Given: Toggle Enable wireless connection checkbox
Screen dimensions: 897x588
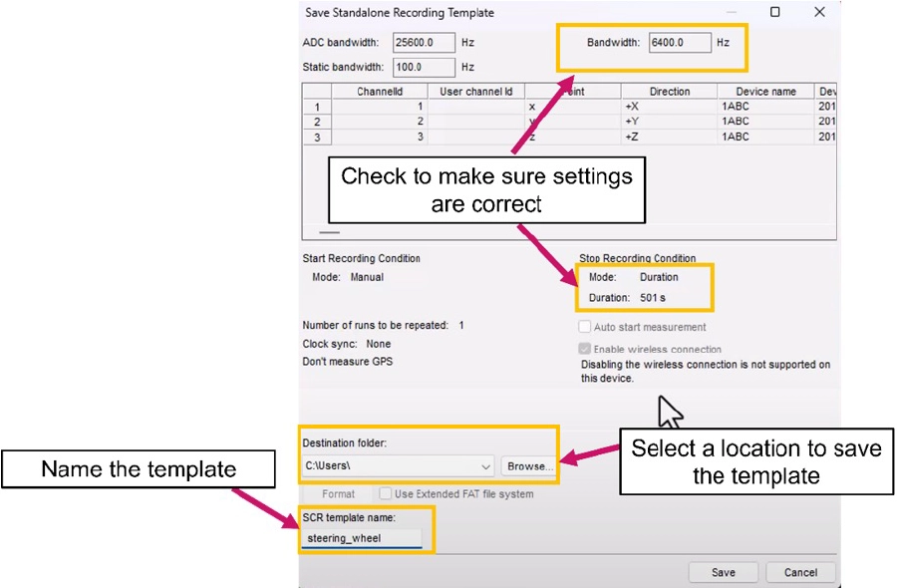Looking at the screenshot, I should [x=585, y=350].
